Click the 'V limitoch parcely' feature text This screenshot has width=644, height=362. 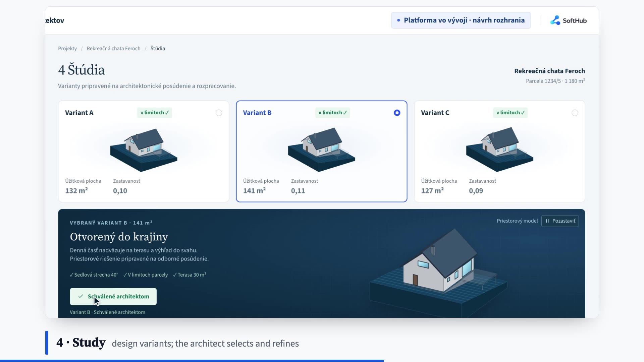click(148, 275)
